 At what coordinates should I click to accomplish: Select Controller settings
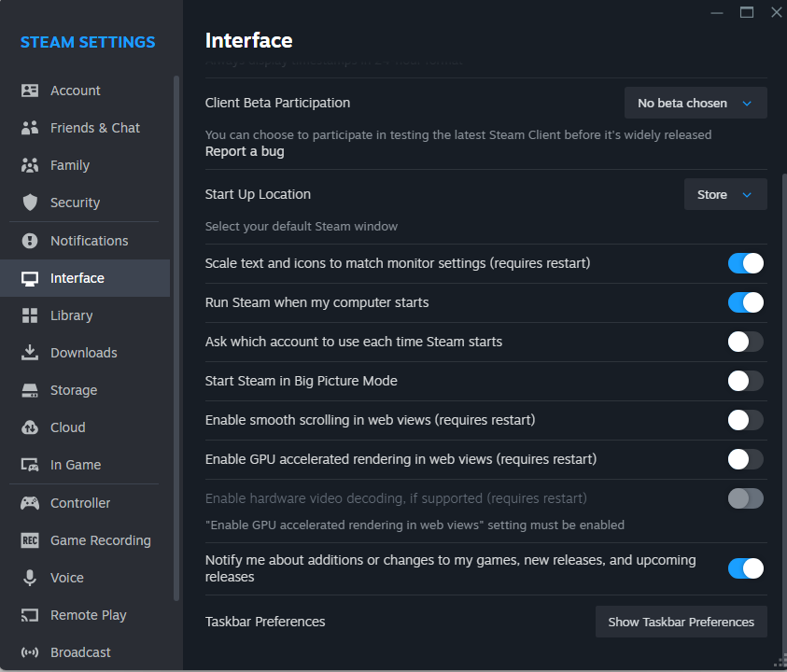[85, 503]
